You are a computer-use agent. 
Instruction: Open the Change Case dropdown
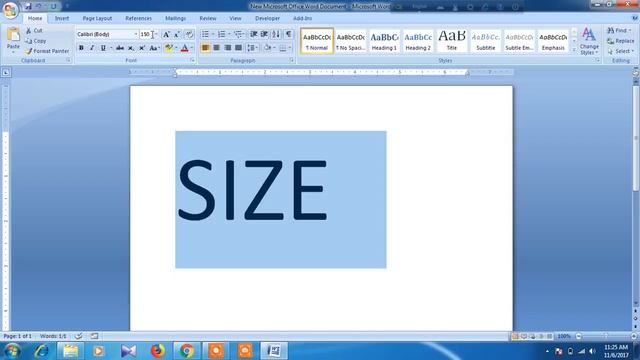point(154,48)
